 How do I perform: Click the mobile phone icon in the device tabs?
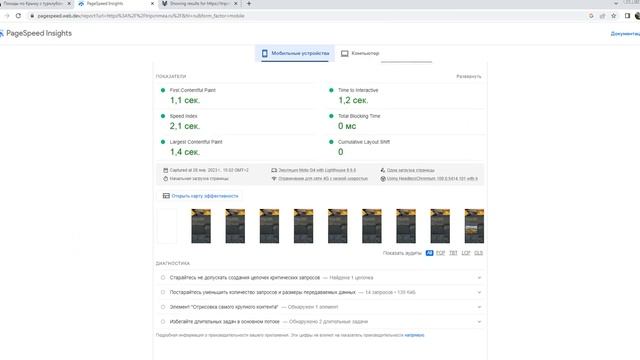pos(264,53)
